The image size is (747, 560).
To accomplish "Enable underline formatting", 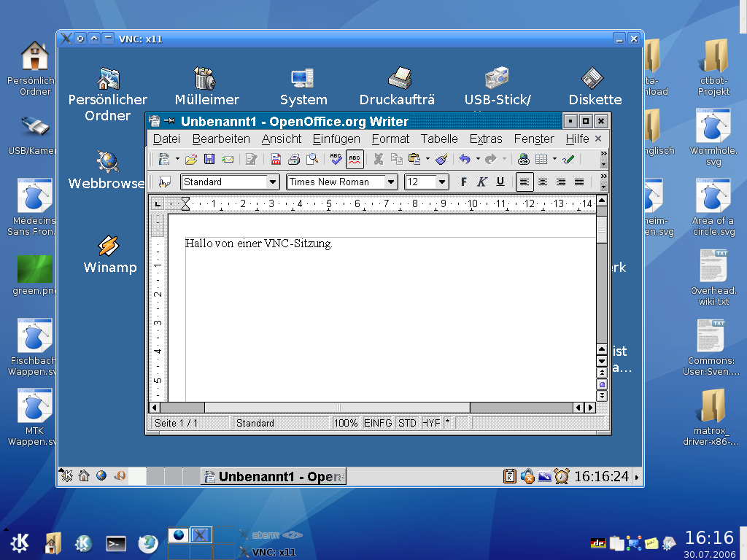I will point(500,182).
